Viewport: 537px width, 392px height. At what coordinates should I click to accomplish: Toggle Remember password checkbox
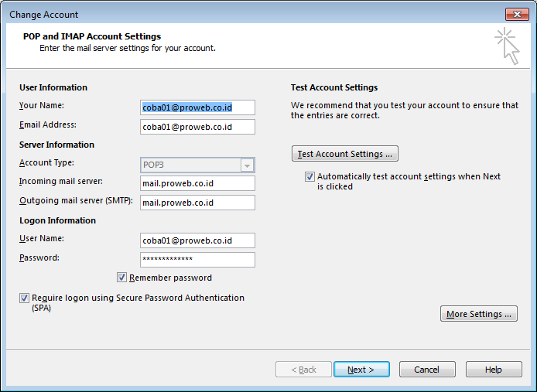(x=121, y=278)
